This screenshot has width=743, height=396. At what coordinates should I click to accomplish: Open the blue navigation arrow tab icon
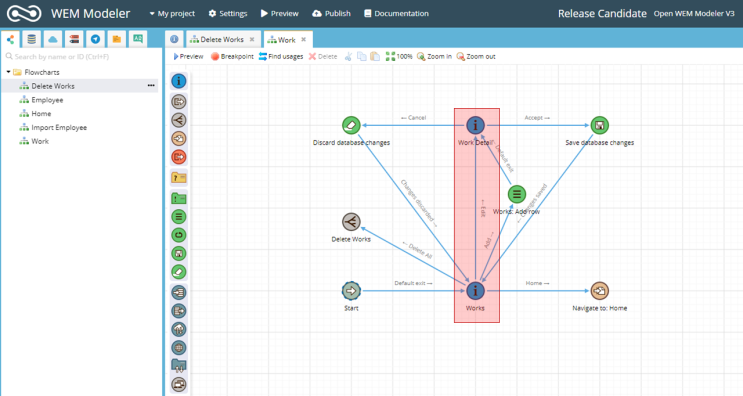(95, 39)
